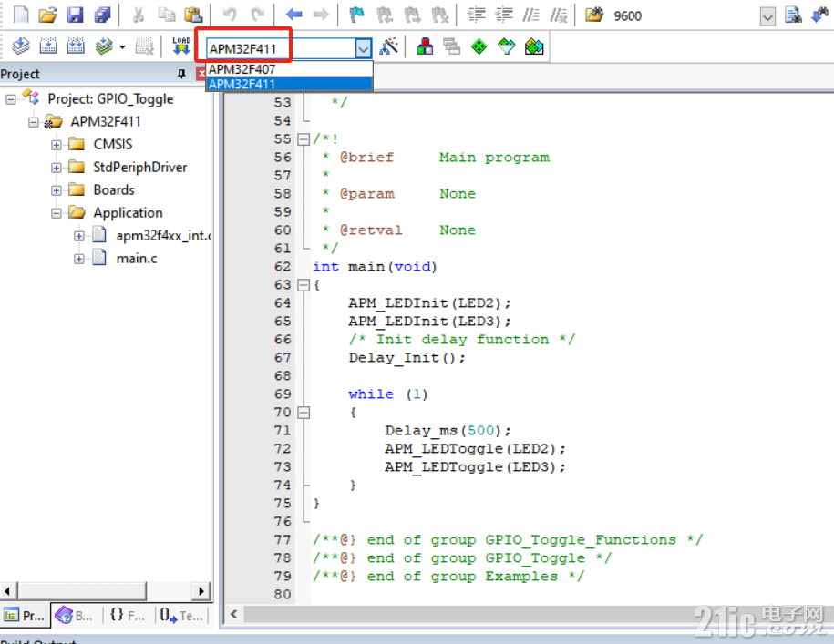The width and height of the screenshot is (834, 644).
Task: Navigate forwards with the arrow icon
Action: click(321, 15)
